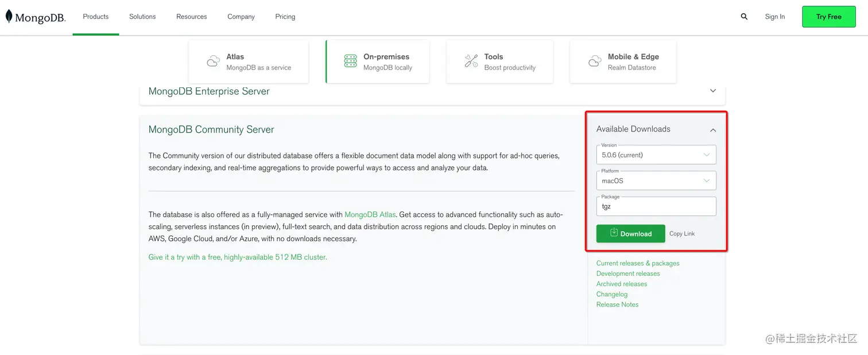Open the Products menu
Screen dimensions: 868x355
[x=95, y=17]
